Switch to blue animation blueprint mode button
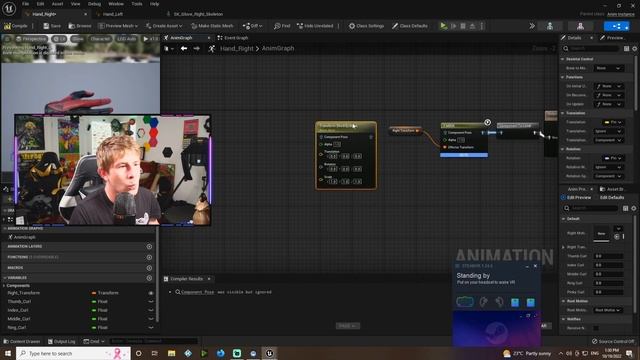The width and height of the screenshot is (640, 360). [616, 26]
